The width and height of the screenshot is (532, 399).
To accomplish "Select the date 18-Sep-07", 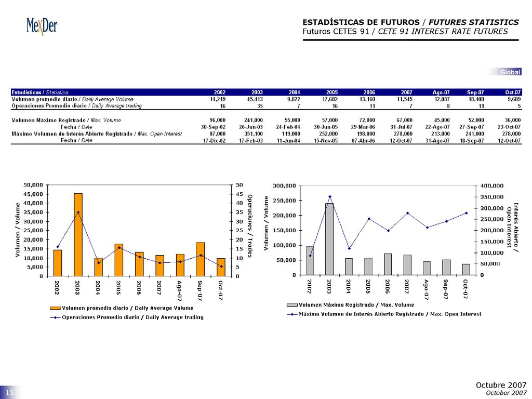I will [x=472, y=140].
